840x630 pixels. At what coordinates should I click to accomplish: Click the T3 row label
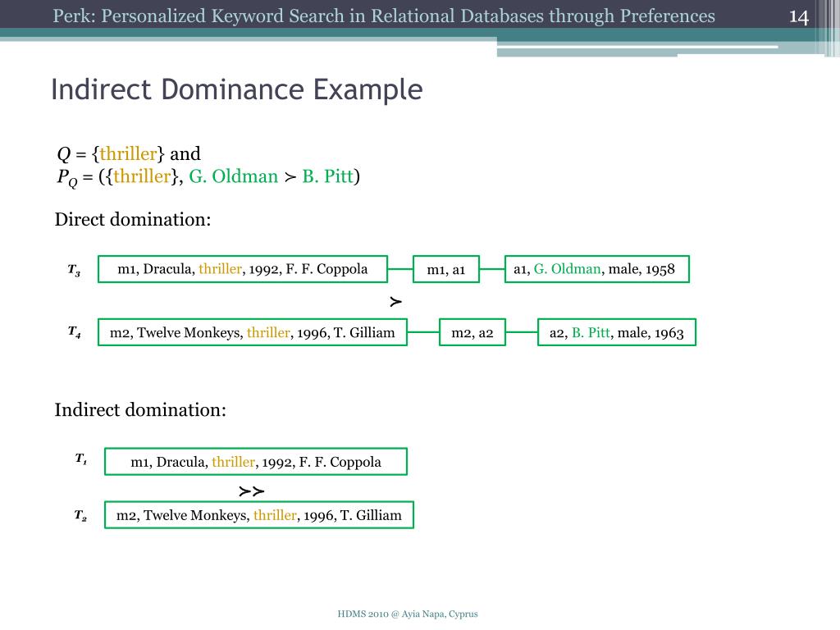(74, 270)
